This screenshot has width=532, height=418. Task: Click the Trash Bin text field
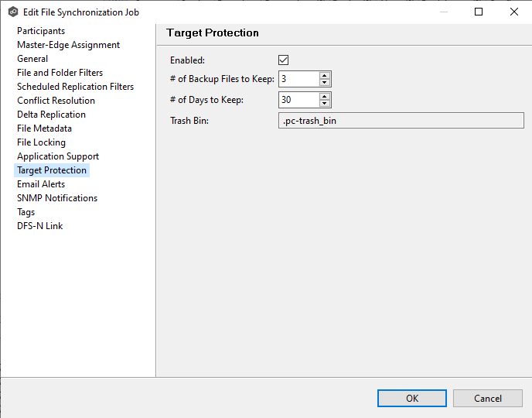pos(401,121)
